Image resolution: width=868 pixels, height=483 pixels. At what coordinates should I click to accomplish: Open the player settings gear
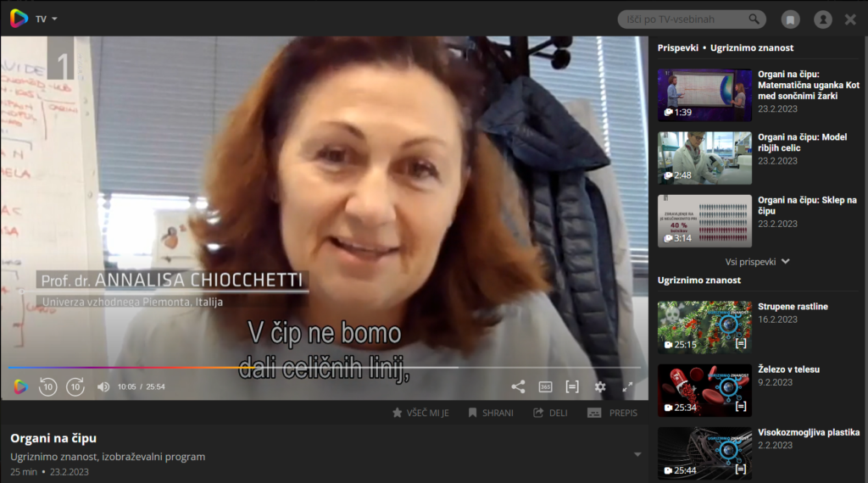600,387
